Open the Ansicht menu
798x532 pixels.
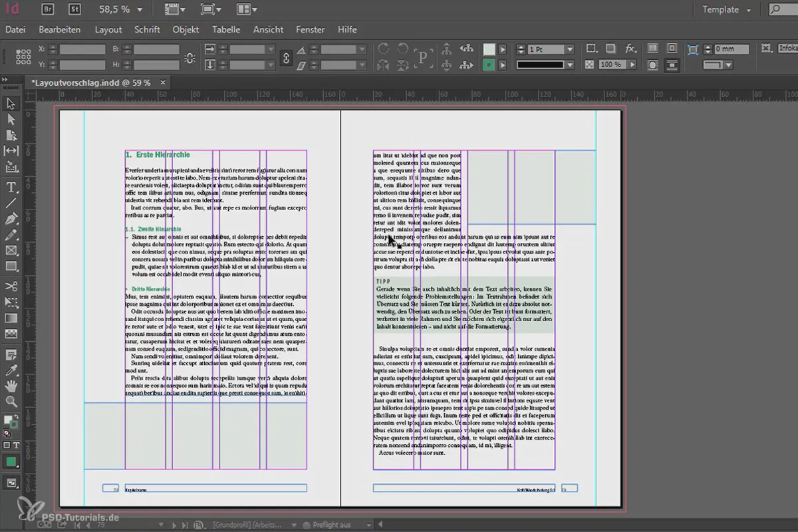269,30
